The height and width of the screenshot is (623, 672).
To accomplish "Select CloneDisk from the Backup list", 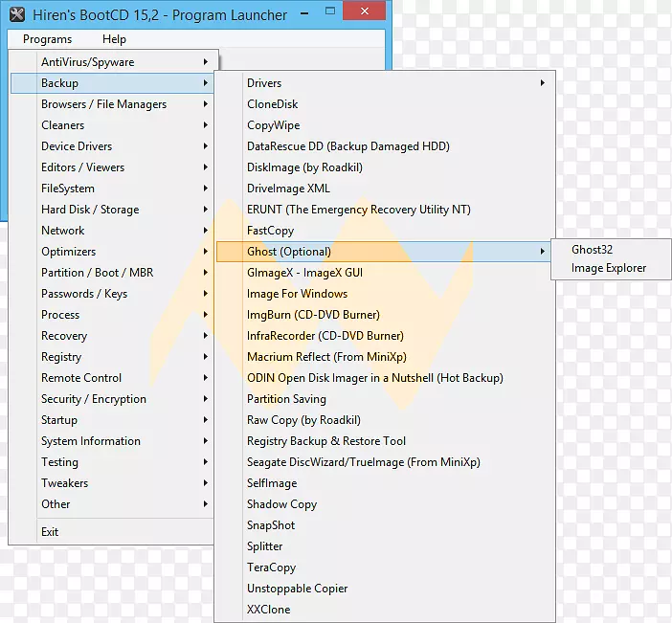I will click(272, 104).
